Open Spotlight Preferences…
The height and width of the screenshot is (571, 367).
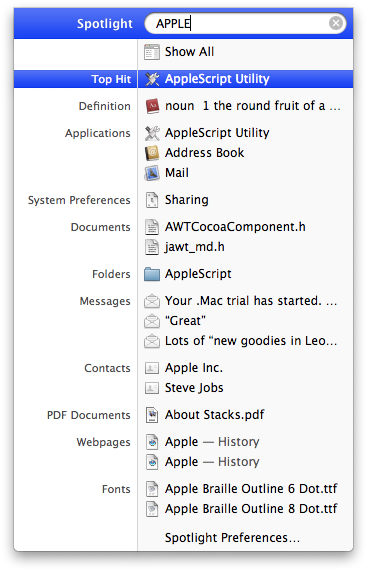[x=232, y=537]
